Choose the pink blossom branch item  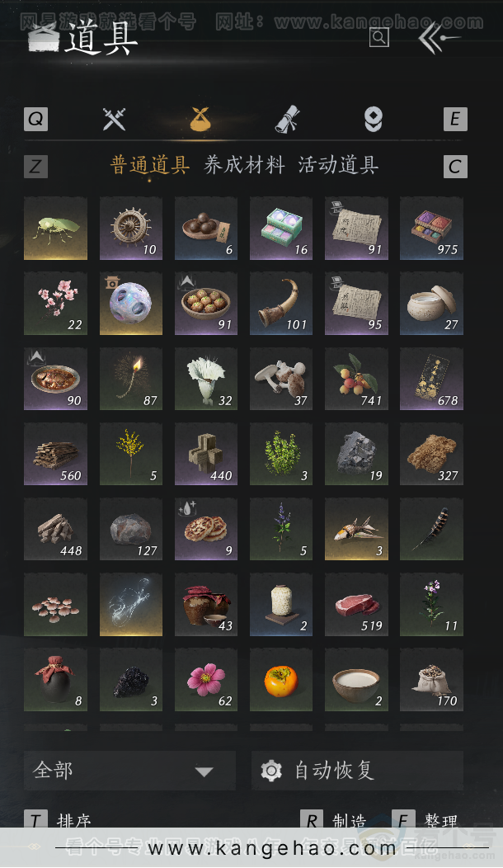click(x=55, y=304)
